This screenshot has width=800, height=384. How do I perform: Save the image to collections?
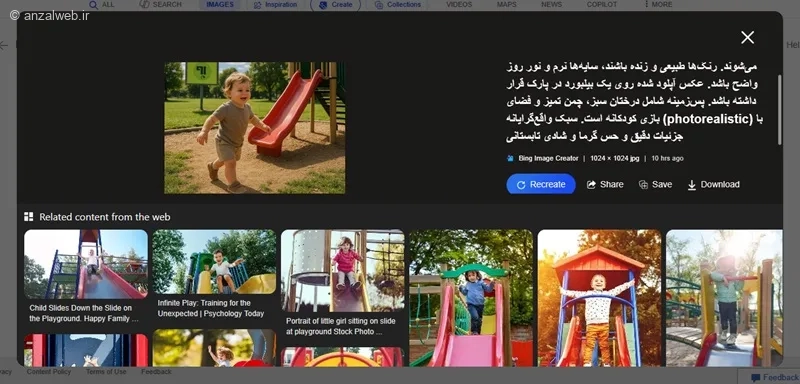[x=656, y=184]
